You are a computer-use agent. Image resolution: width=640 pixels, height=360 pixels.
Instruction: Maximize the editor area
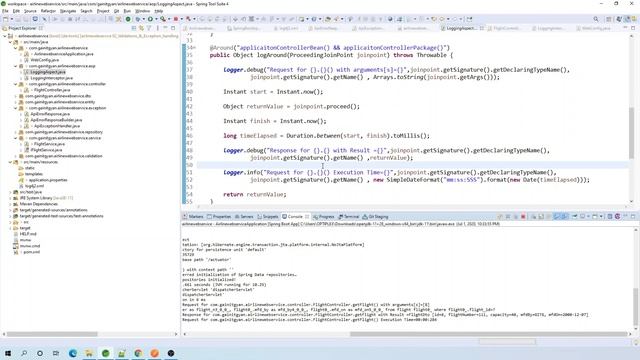tap(633, 28)
